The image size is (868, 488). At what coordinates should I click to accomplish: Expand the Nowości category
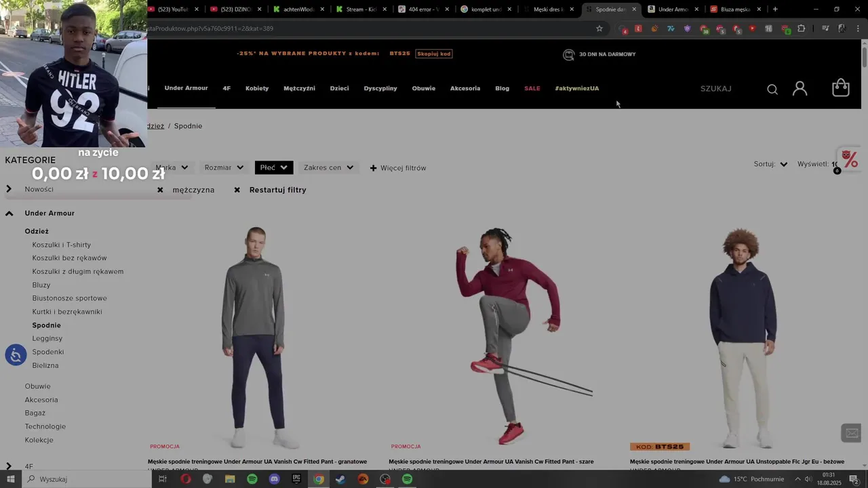tap(9, 189)
